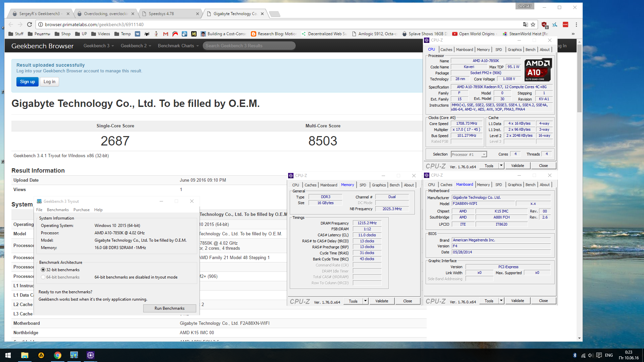
Task: Open network tray icon
Action: (x=583, y=355)
